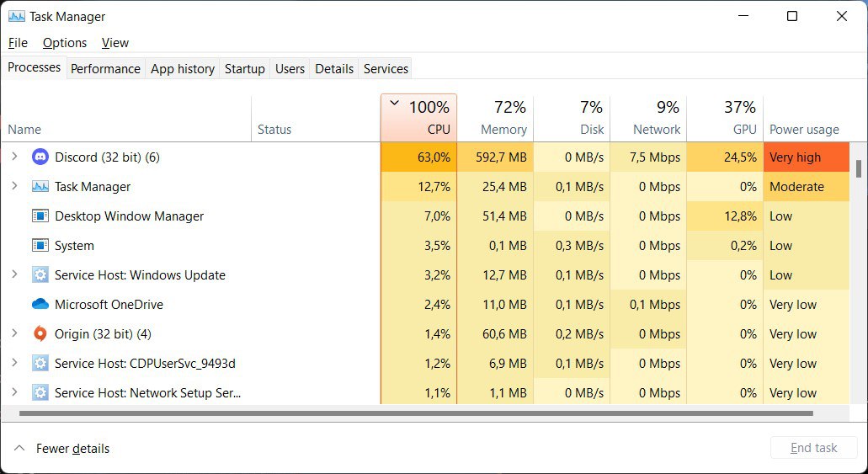Expand Service Host: CDPUserSvc_9493d
The width and height of the screenshot is (868, 474).
15,363
